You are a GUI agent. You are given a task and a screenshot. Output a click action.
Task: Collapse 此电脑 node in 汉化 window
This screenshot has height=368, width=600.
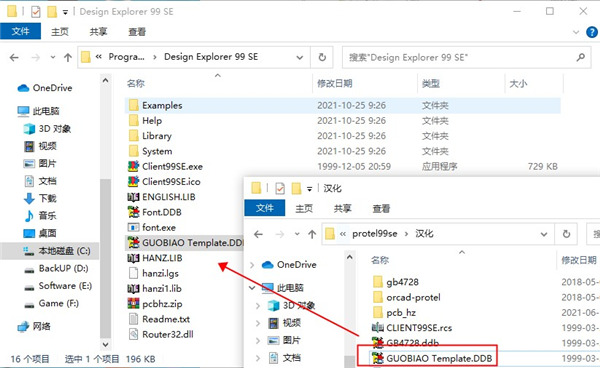pyautogui.click(x=252, y=288)
